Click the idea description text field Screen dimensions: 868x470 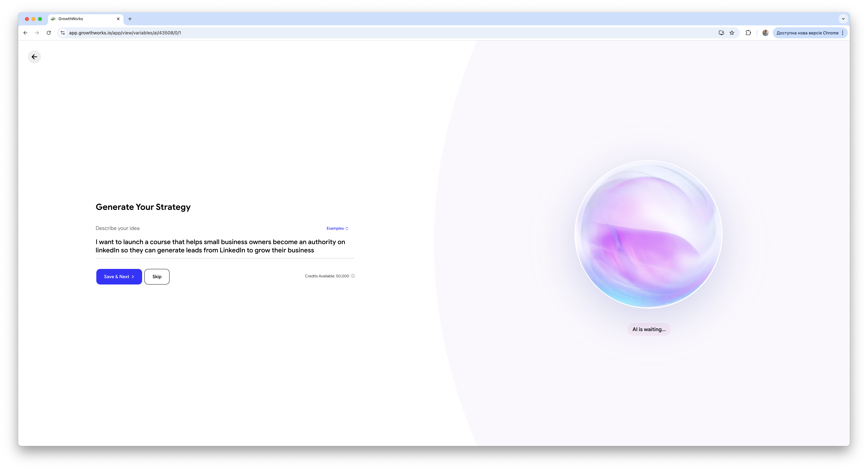(224, 246)
